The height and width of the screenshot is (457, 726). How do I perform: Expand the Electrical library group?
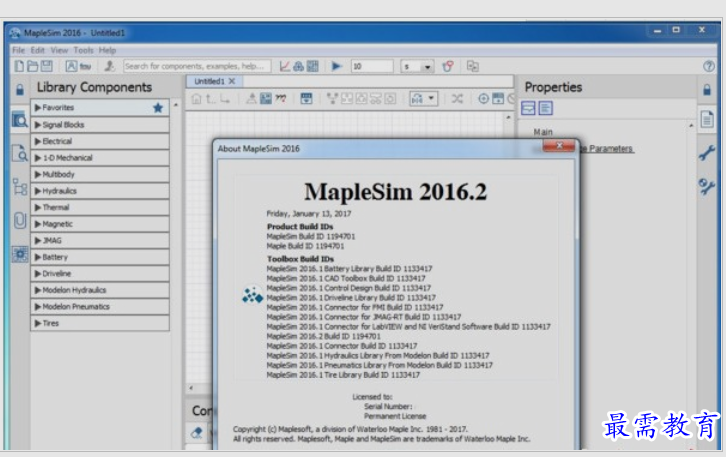100,141
